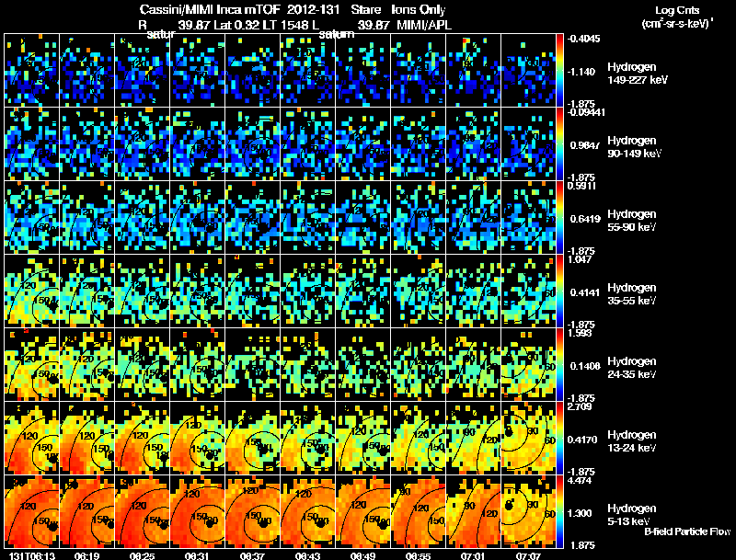The image size is (736, 560).
Task: Click the color bar beside the 5-13 keV row
Action: tap(559, 512)
